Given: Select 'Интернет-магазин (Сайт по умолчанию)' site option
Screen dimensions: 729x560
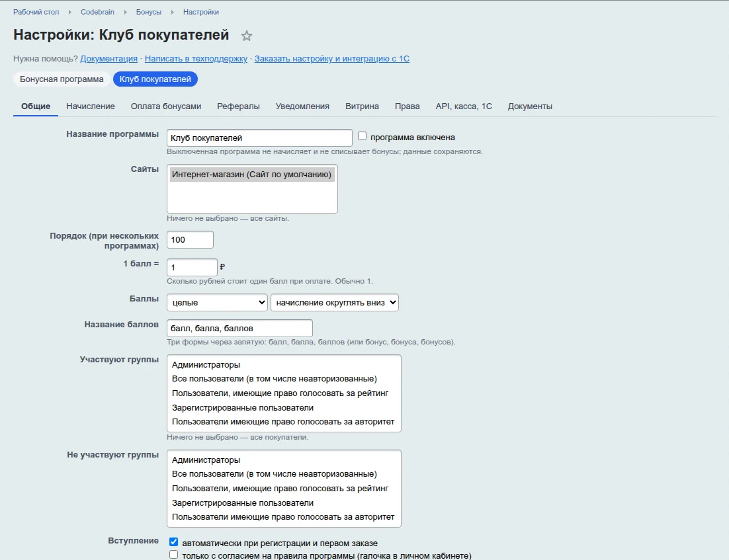Looking at the screenshot, I should click(x=252, y=175).
